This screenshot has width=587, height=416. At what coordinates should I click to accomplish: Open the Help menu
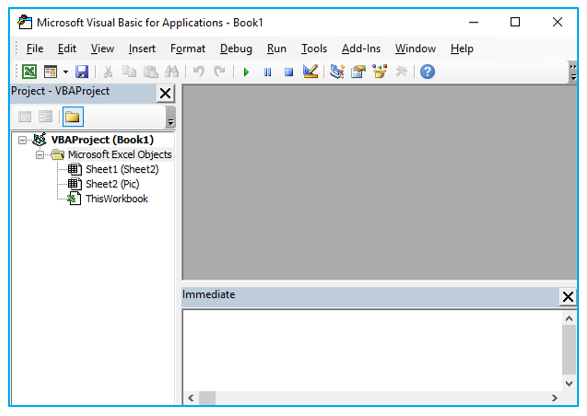[x=462, y=49]
